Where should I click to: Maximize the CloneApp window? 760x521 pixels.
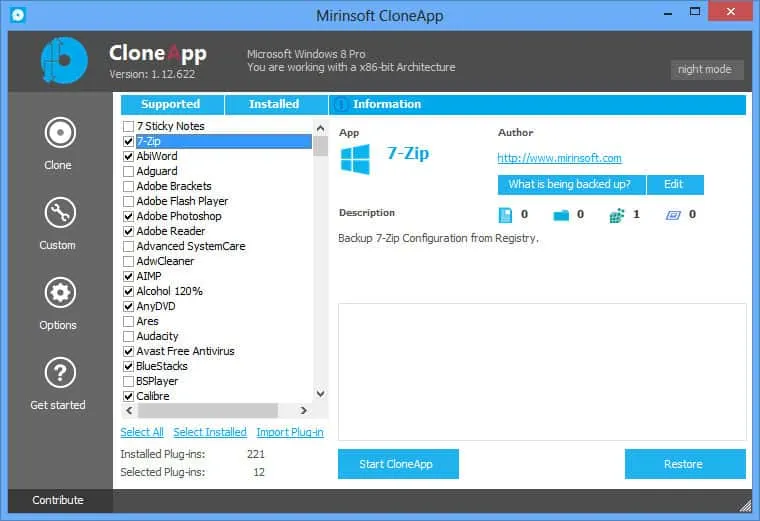click(x=695, y=12)
